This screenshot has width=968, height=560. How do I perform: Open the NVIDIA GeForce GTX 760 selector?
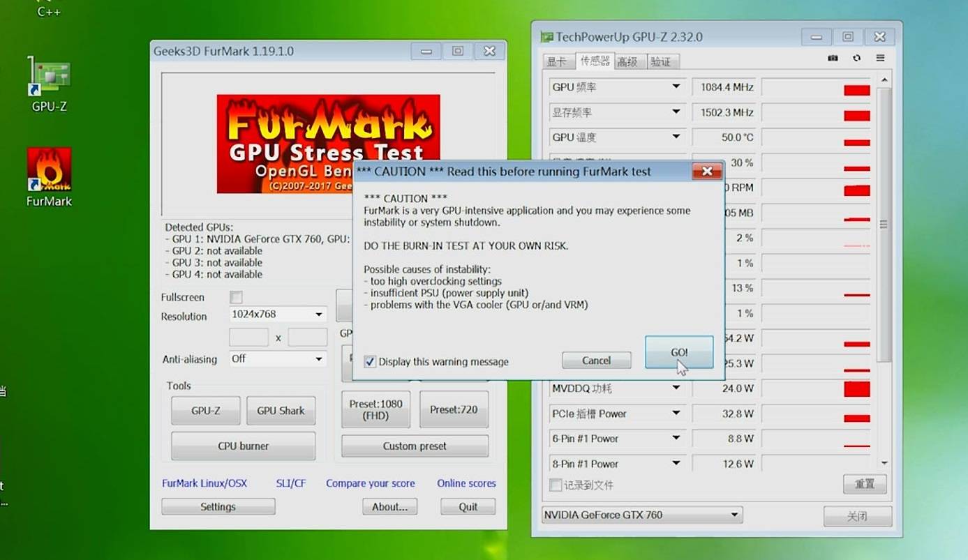click(641, 515)
